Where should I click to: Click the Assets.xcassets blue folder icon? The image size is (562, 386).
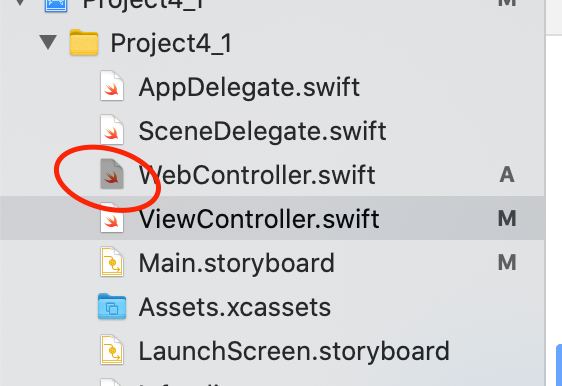pyautogui.click(x=112, y=306)
